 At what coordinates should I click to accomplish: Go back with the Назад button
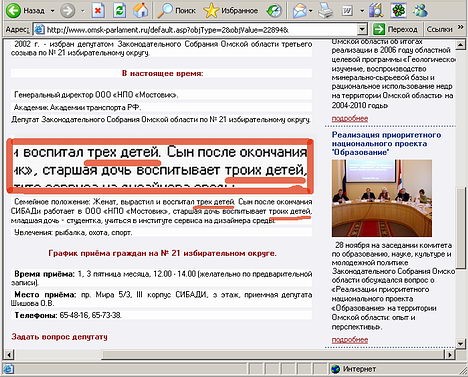coord(25,11)
